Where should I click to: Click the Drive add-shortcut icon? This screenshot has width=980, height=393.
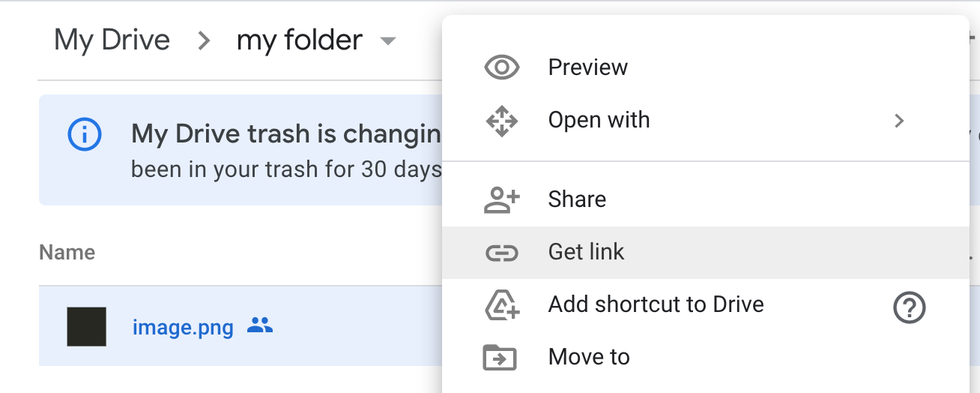(501, 305)
